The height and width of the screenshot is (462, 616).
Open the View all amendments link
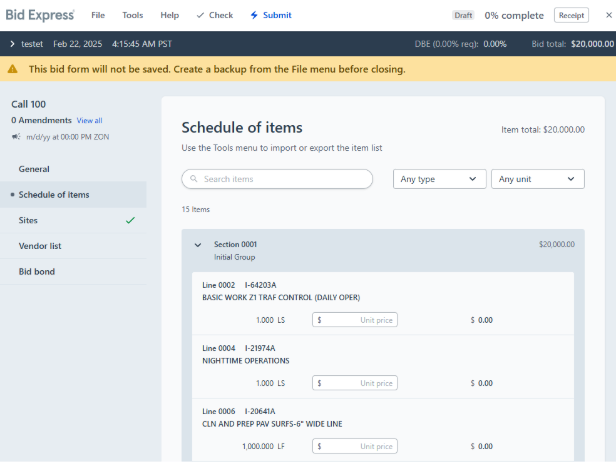point(90,120)
